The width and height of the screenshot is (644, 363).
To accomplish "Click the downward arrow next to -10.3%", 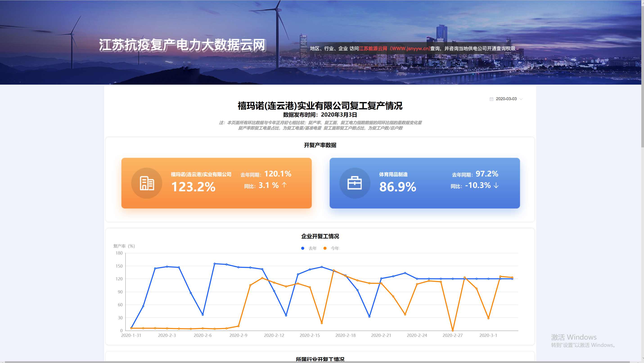I will click(496, 185).
